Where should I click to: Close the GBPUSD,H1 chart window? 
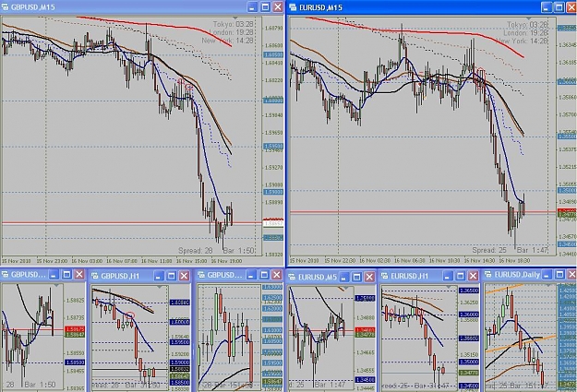pyautogui.click(x=184, y=276)
